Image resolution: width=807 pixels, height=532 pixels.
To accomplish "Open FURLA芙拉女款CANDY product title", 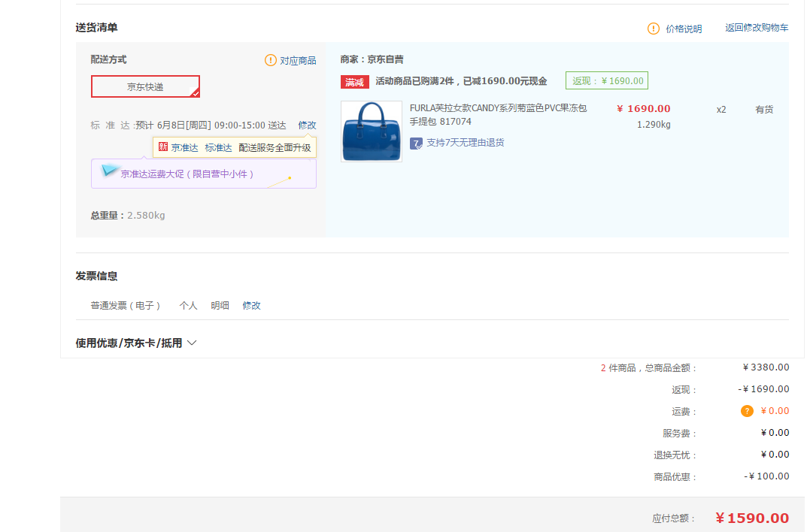I will tap(498, 115).
